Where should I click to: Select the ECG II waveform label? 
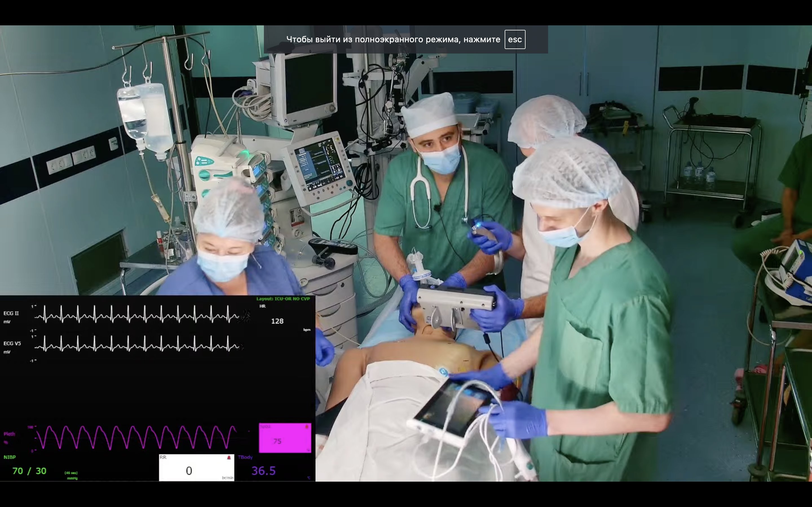click(x=11, y=313)
